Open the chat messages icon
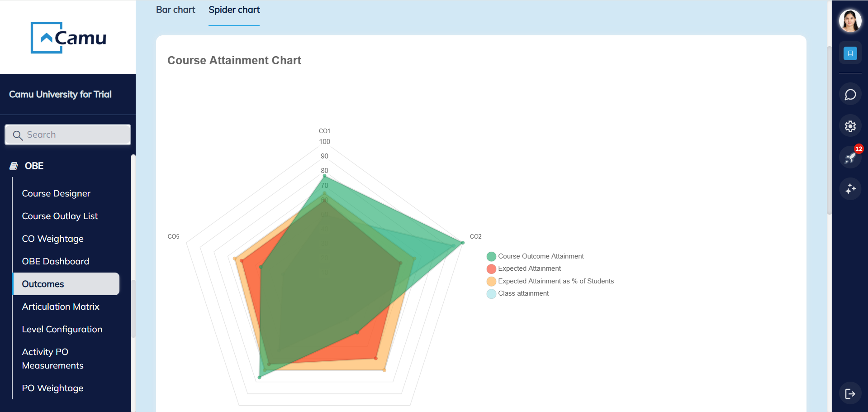The image size is (868, 412). coord(850,95)
